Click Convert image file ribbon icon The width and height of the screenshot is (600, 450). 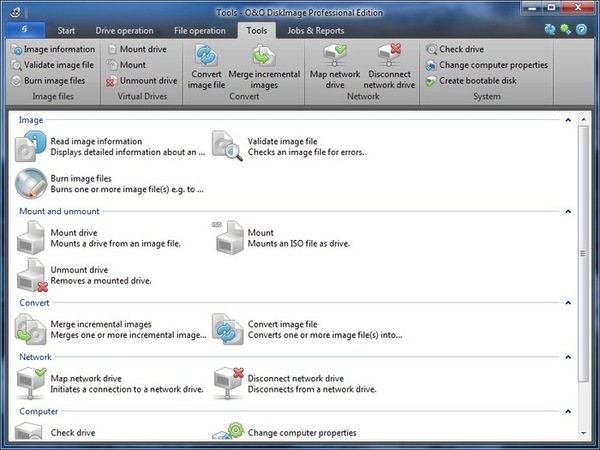coord(206,57)
